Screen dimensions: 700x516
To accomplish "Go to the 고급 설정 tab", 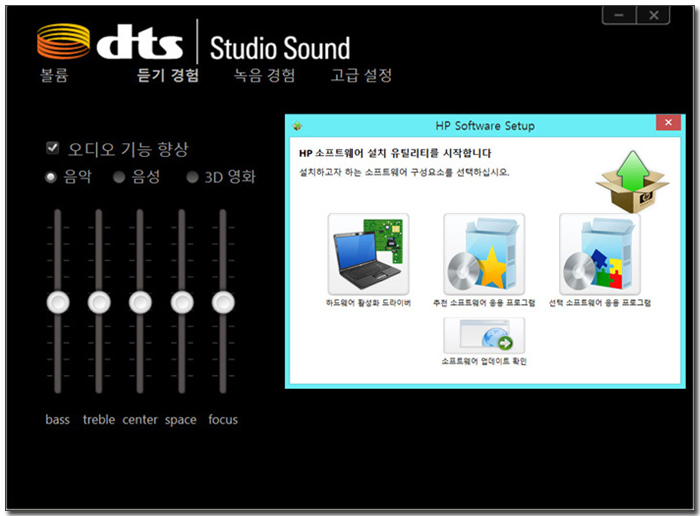I will click(361, 75).
